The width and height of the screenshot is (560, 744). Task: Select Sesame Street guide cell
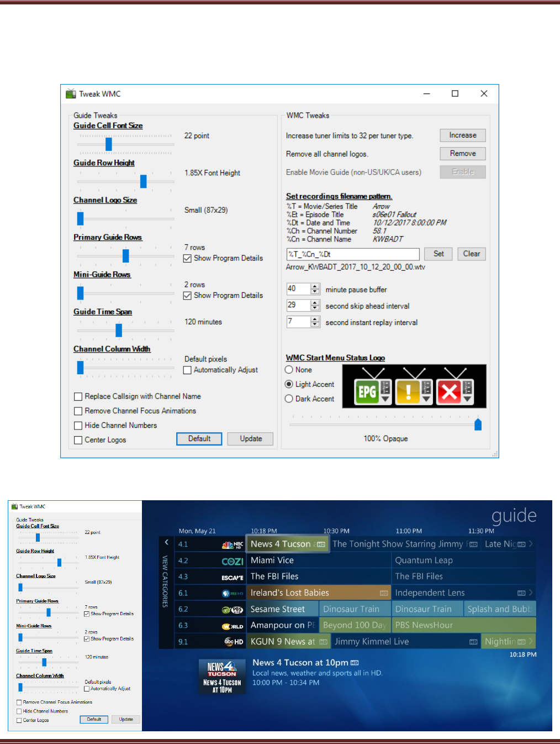click(x=282, y=609)
